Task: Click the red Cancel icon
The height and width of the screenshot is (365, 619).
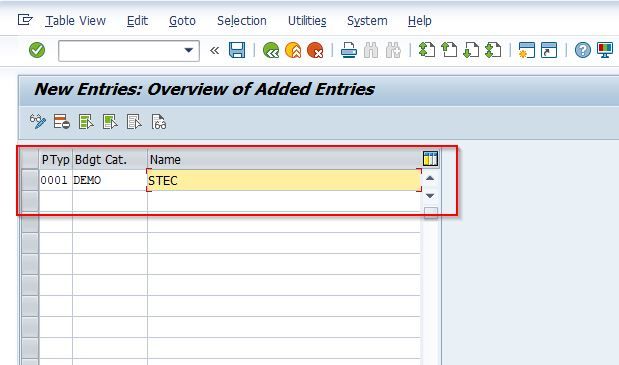Action: (x=315, y=51)
